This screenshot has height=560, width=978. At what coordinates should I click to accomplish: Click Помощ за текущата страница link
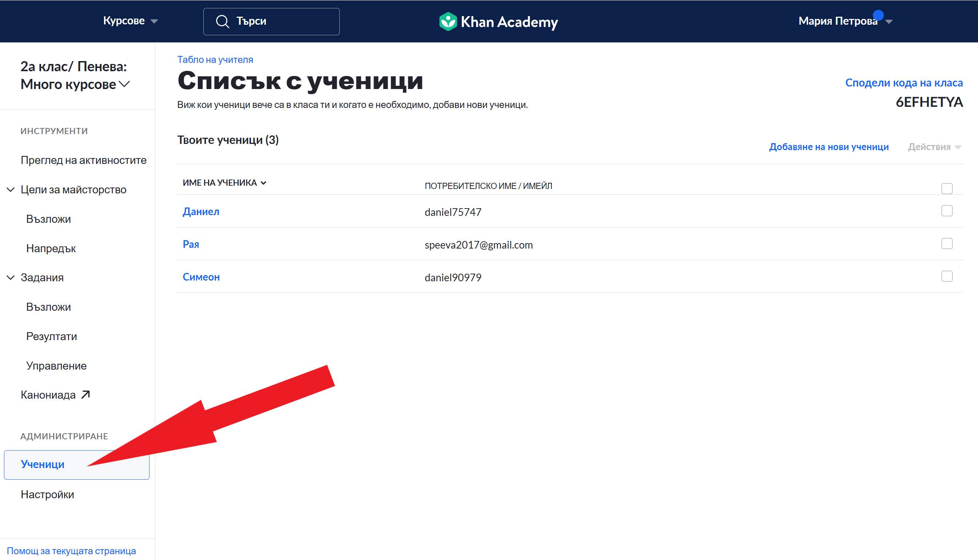click(72, 551)
